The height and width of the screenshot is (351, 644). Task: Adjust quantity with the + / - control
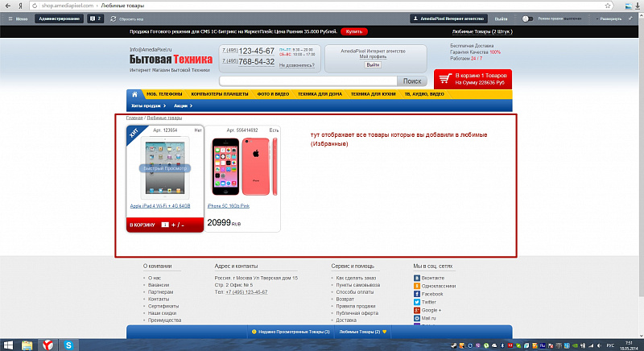[x=178, y=225]
